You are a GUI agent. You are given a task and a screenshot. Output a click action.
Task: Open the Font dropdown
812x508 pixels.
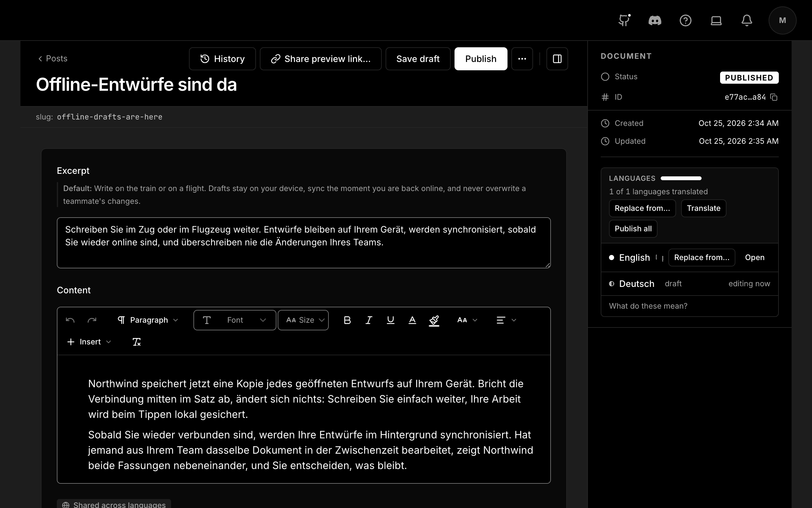pyautogui.click(x=235, y=320)
